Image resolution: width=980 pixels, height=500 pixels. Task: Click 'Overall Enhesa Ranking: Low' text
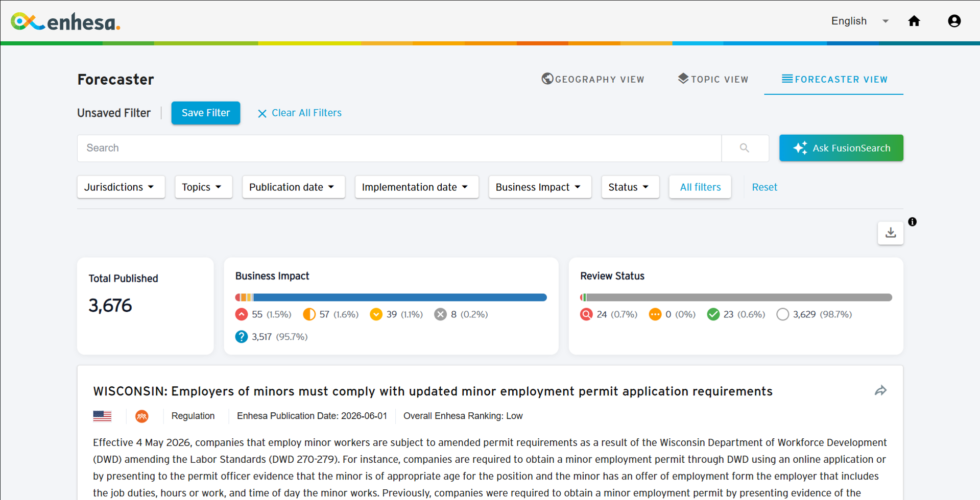click(x=463, y=416)
